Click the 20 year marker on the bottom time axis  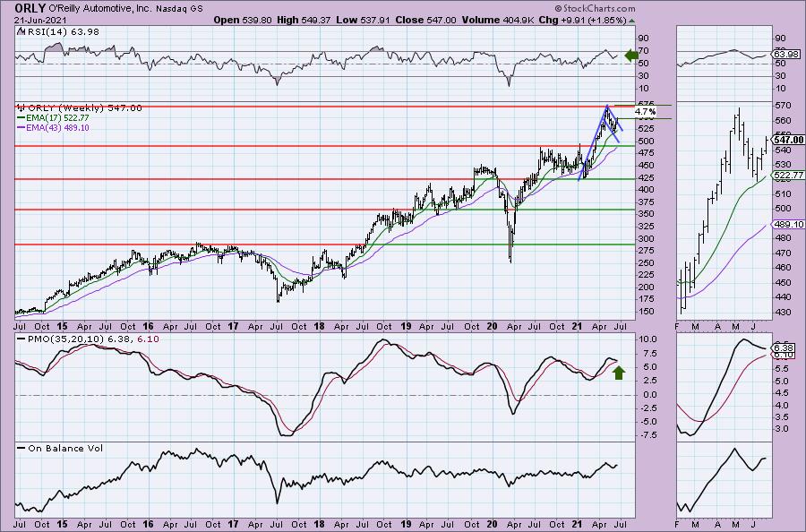coord(492,524)
